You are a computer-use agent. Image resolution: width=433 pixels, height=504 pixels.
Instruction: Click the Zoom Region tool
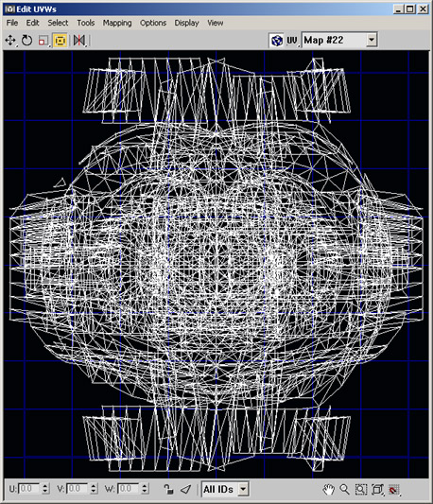coord(361,489)
